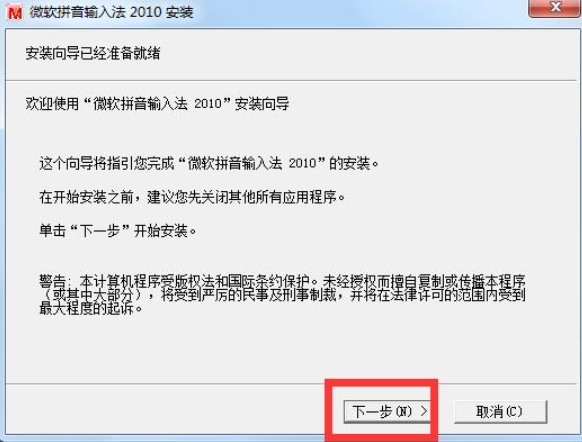This screenshot has width=582, height=442.
Task: Click the blank area between instructions and warning
Action: (282, 256)
